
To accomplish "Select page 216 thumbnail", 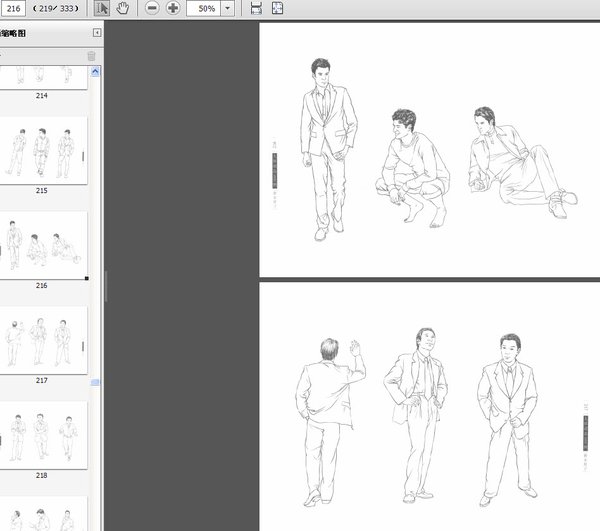I will pyautogui.click(x=41, y=245).
